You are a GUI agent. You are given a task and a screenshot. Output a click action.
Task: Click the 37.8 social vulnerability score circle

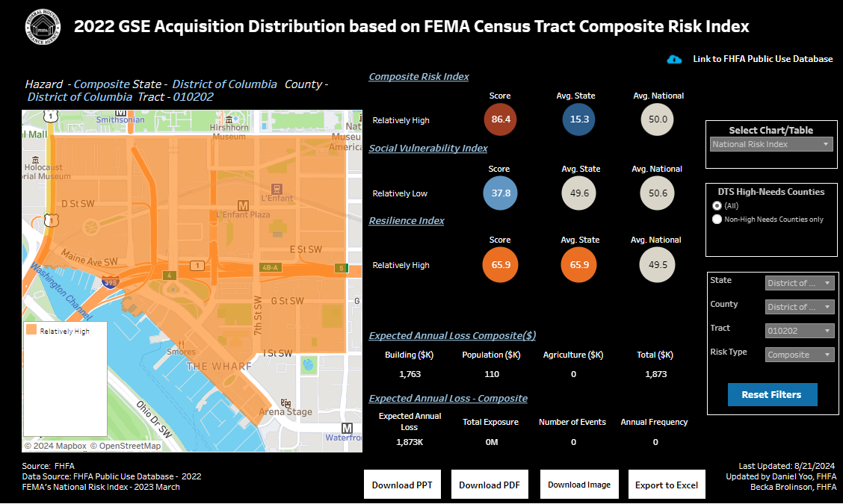coord(501,193)
